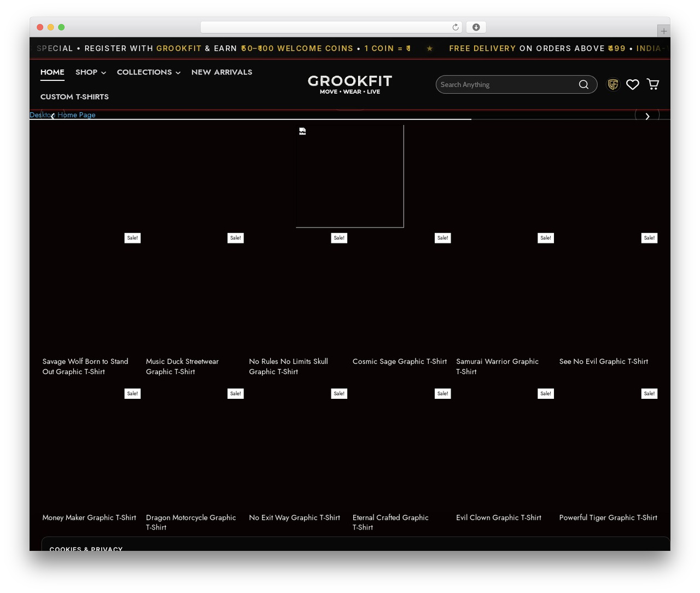700x593 pixels.
Task: Open Samurai Warrior Graphic T-Shirt
Action: [497, 367]
